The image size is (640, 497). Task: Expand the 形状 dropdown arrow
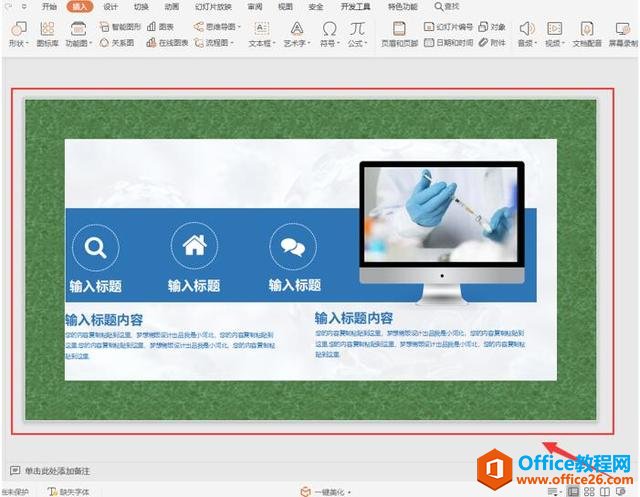click(27, 44)
